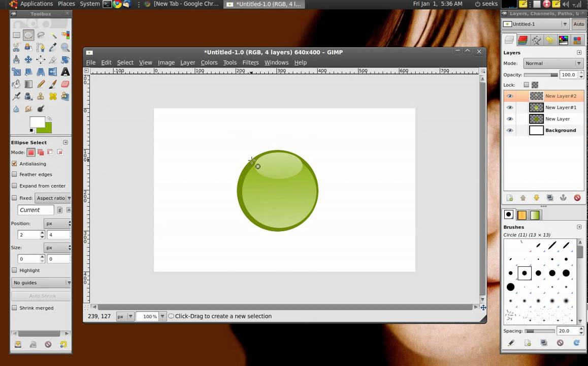Open the Layers panel tab menu arrow
This screenshot has height=366, width=588.
(x=579, y=52)
